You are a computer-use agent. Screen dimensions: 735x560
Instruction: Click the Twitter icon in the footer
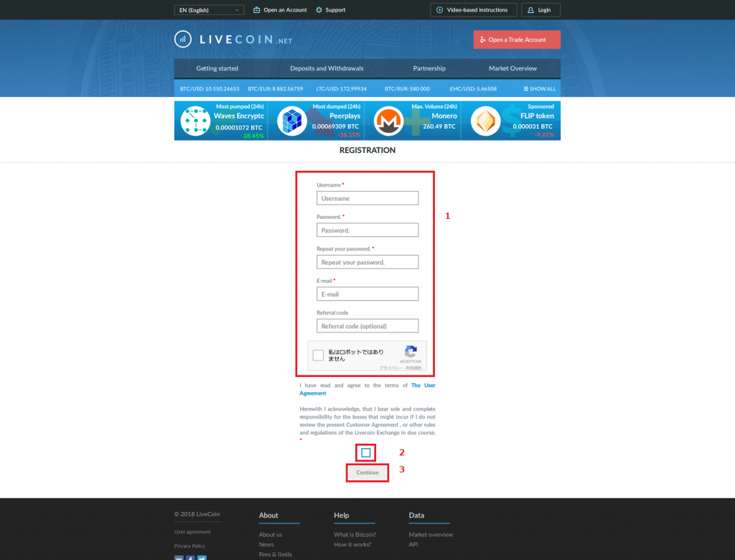pos(202,559)
